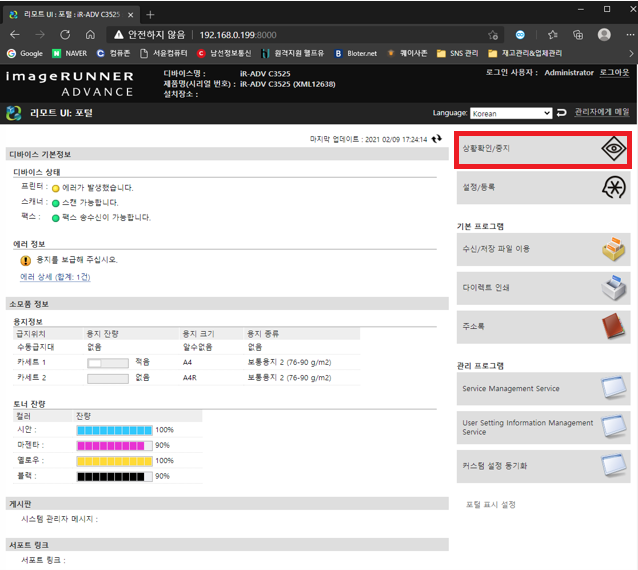
Task: Click the 포털 표시 설정 link
Action: pos(490,504)
